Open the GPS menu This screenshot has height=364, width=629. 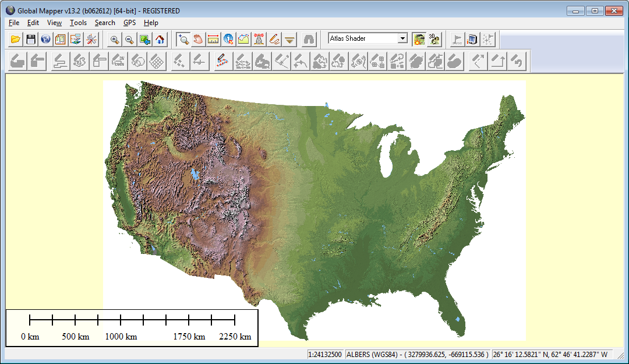click(129, 23)
